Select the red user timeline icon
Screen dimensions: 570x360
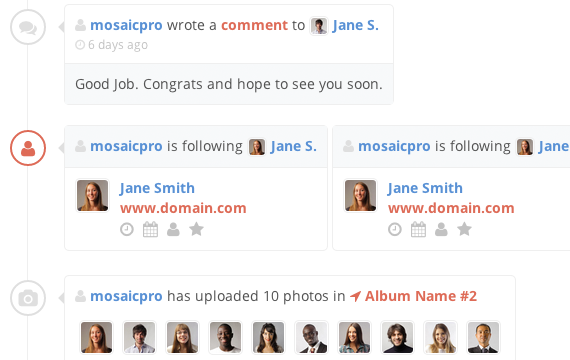28,148
